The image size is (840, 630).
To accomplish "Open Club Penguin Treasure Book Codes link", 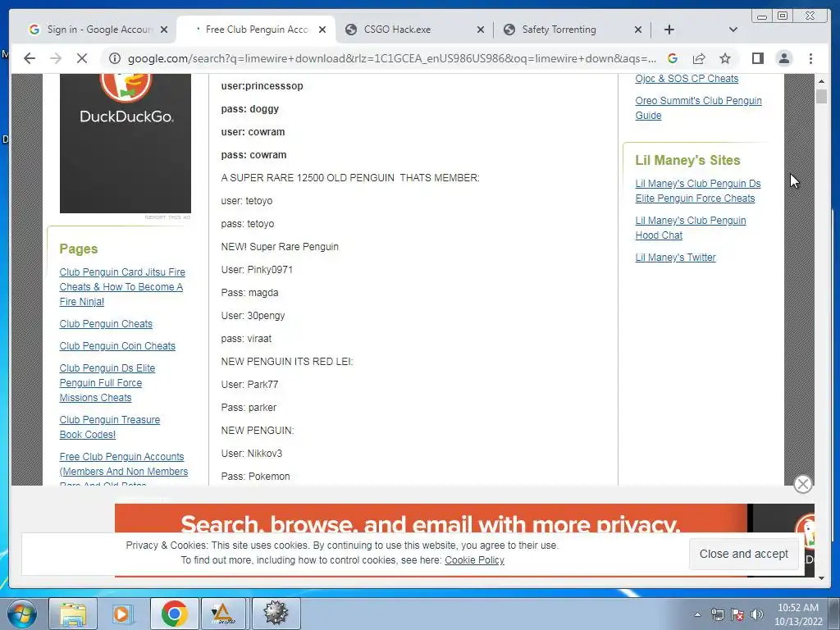I will [110, 427].
